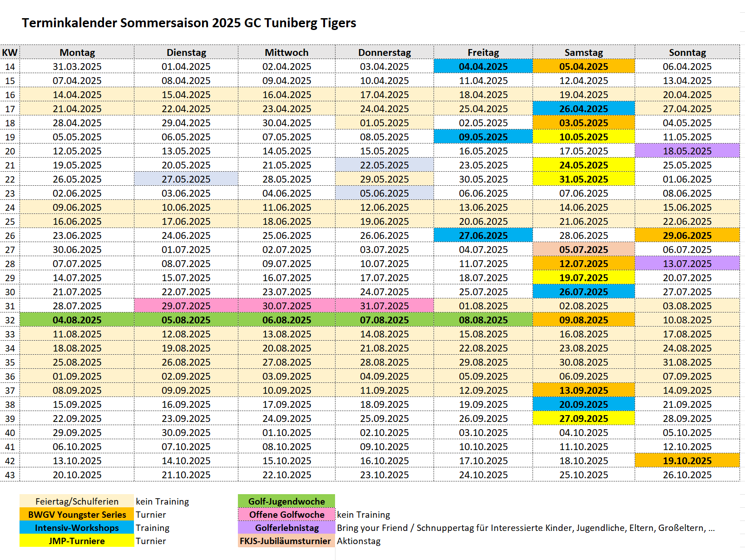Click the BWGV Youngster Series legend swatch
The height and width of the screenshot is (560, 745).
pyautogui.click(x=77, y=514)
